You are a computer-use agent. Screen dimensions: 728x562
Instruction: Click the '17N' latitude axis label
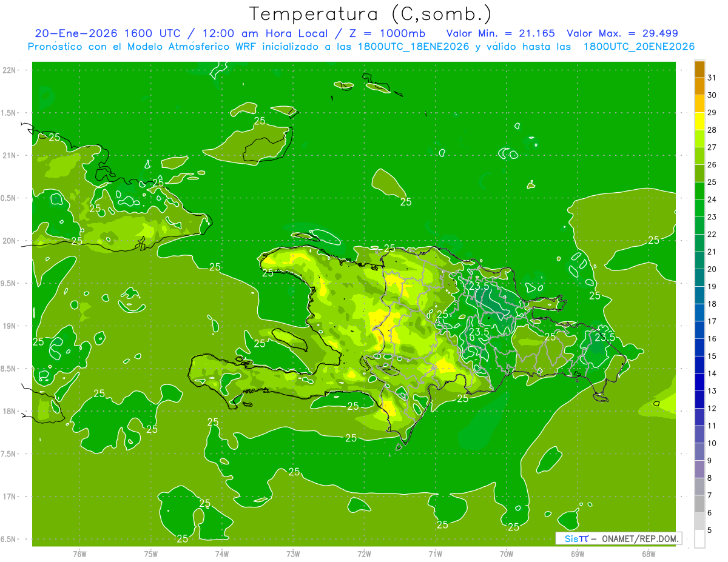tap(10, 497)
